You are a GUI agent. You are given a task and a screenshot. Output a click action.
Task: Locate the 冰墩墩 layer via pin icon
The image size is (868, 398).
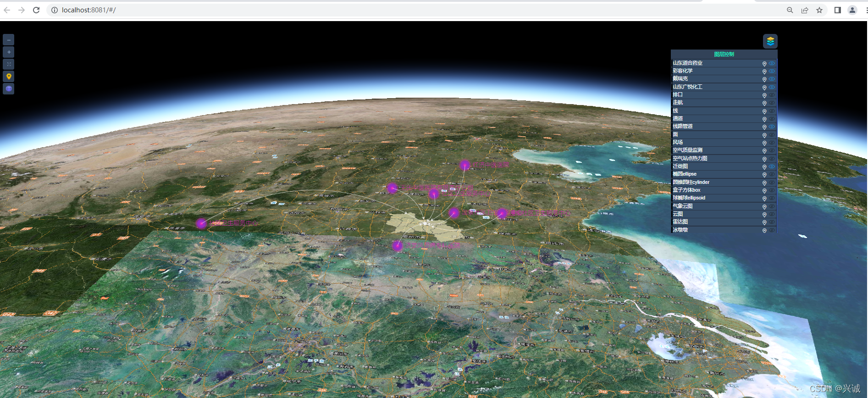pyautogui.click(x=764, y=231)
